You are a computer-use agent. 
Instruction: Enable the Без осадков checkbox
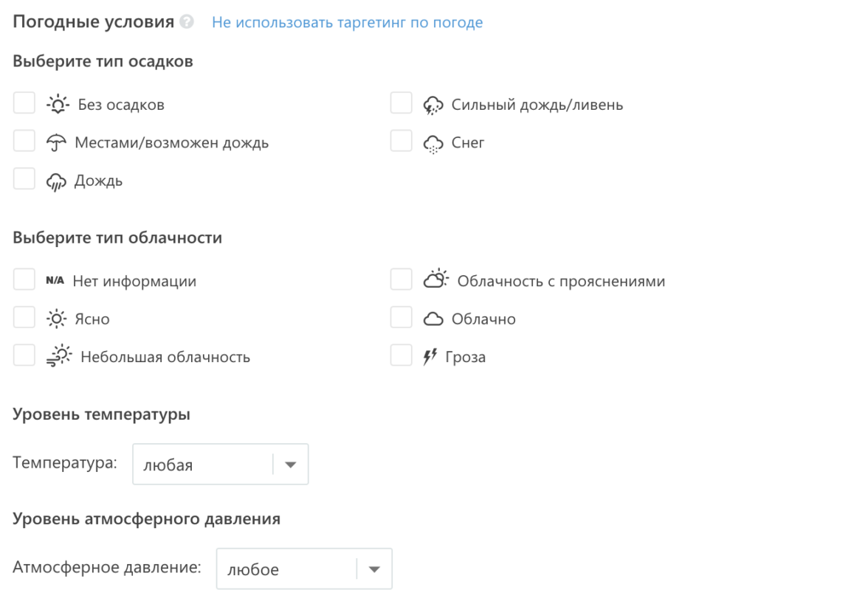[x=24, y=104]
